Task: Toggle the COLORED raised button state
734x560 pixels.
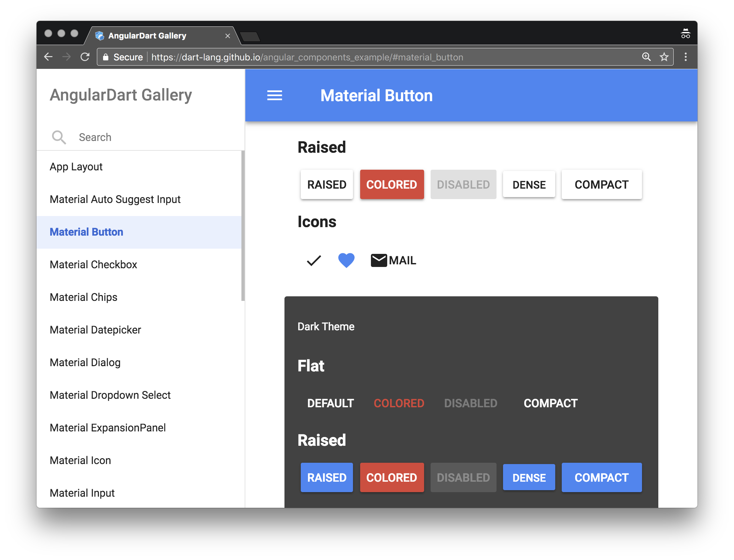Action: pos(392,185)
